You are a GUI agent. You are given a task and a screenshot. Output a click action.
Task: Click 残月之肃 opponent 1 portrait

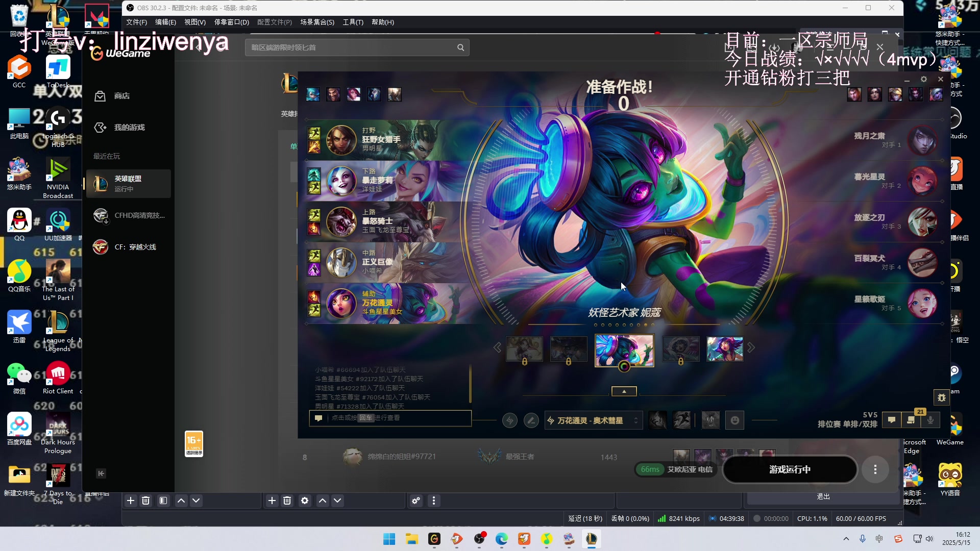click(923, 140)
